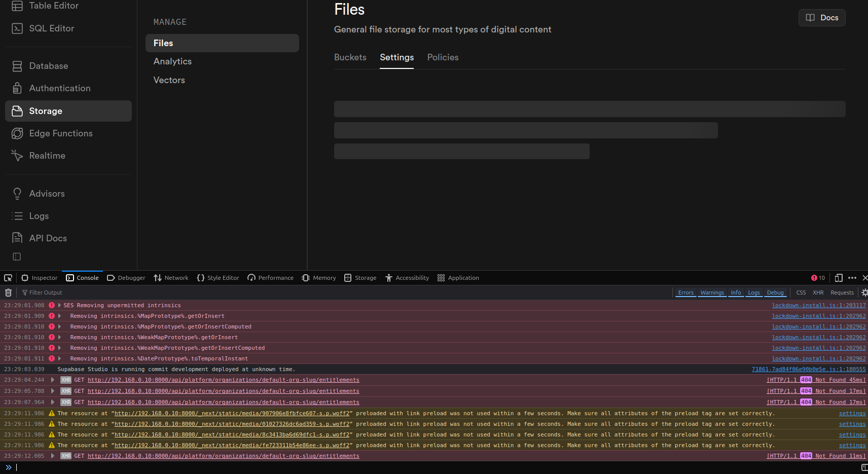
Task: Click the Advisors lightbulb icon
Action: coord(17,194)
